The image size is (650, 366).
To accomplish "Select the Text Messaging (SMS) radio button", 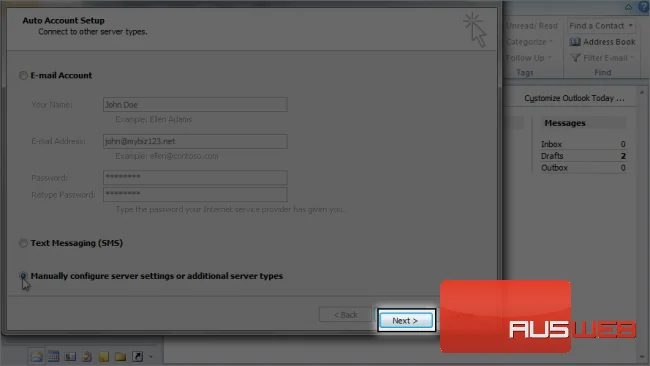I will coord(23,243).
